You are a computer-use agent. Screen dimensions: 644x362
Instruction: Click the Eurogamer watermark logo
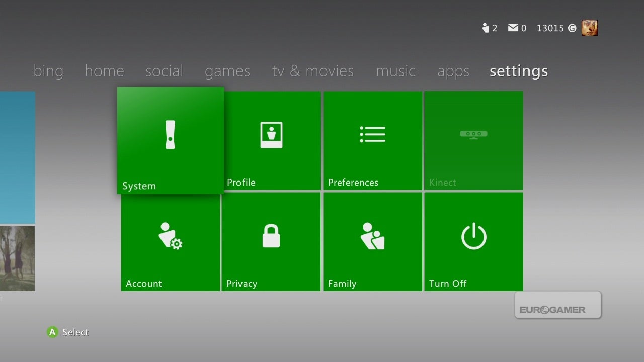[557, 305]
